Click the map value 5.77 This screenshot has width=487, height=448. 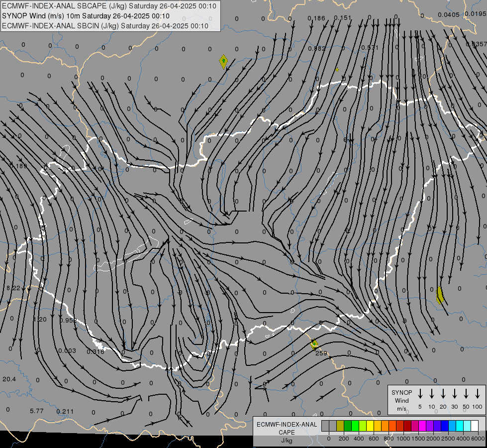pos(37,411)
